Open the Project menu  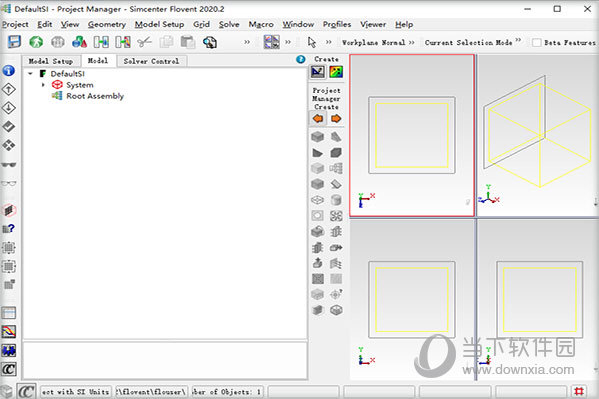coord(15,24)
